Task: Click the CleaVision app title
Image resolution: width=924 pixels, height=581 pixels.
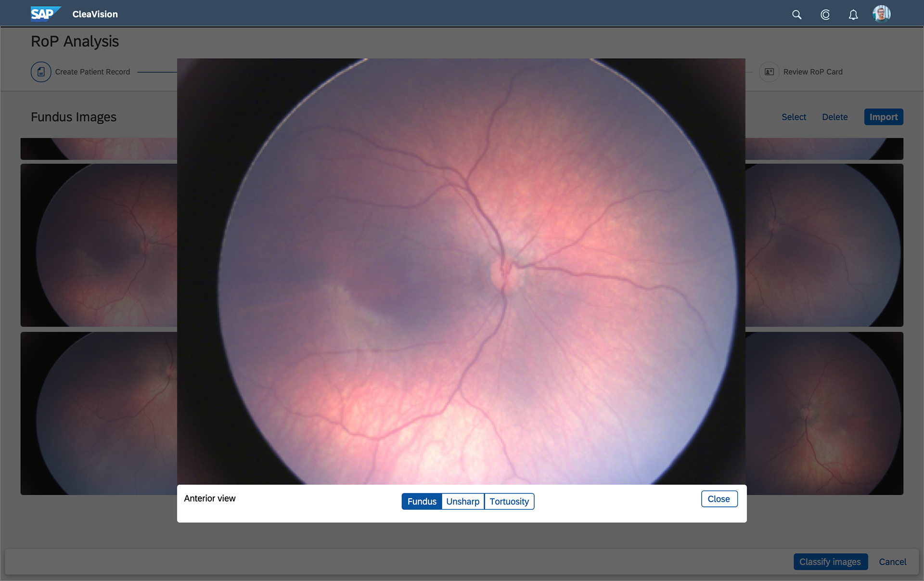Action: [95, 14]
